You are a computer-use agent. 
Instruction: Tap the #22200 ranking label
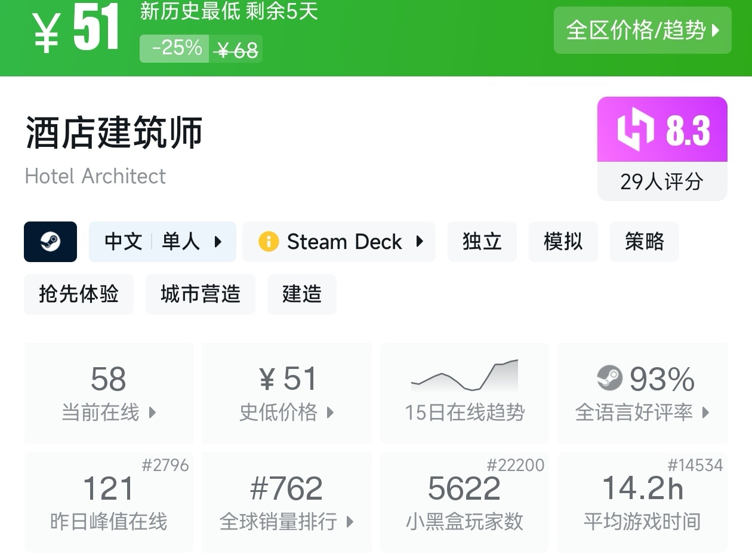(x=516, y=465)
